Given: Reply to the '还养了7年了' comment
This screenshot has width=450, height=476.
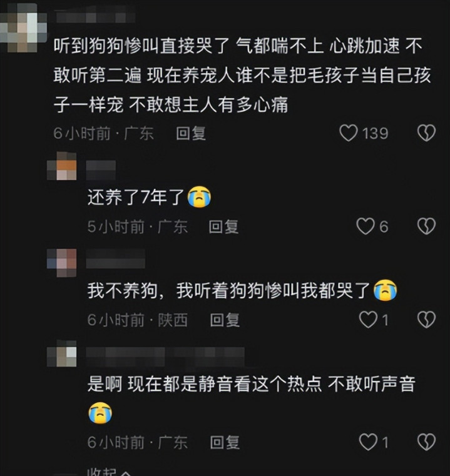Looking at the screenshot, I should 224,227.
